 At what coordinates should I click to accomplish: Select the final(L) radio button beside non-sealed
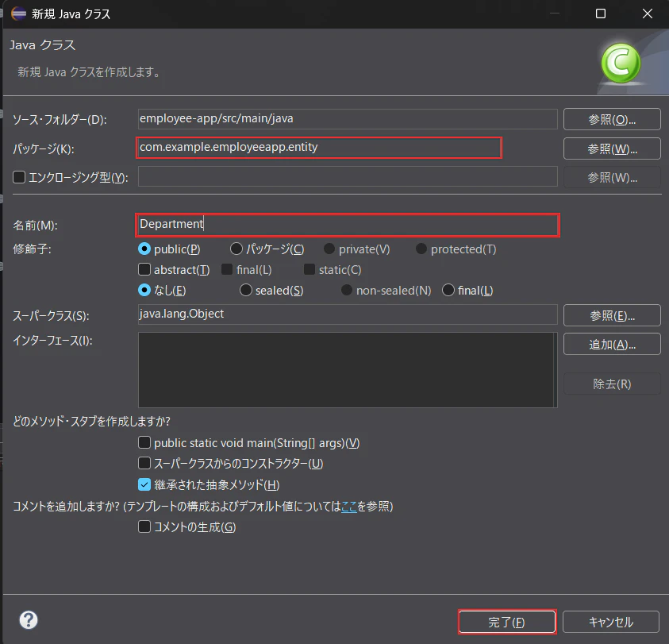[x=448, y=290]
